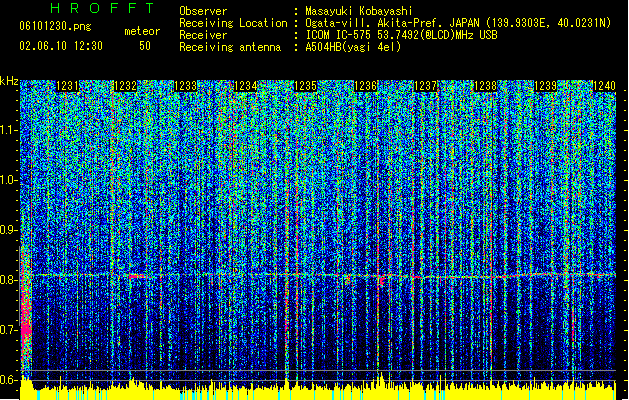Select the 0.9 frequency axis label
The width and height of the screenshot is (629, 400).
click(9, 230)
